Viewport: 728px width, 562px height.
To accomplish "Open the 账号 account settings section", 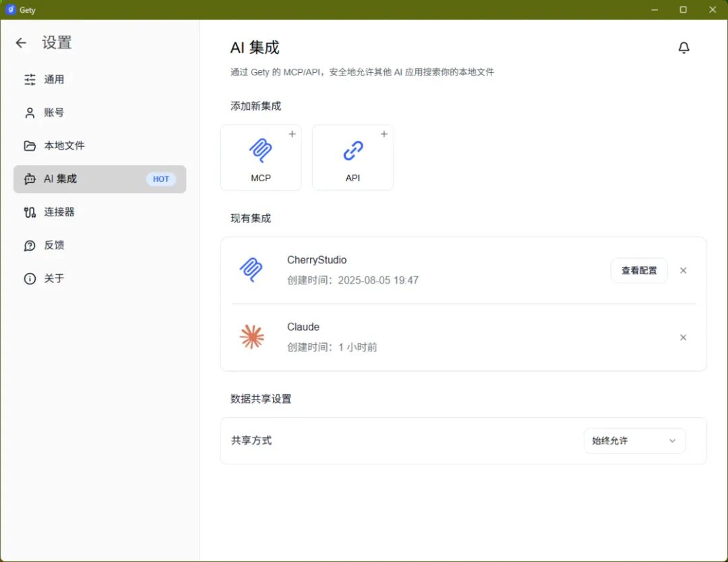I will click(100, 113).
